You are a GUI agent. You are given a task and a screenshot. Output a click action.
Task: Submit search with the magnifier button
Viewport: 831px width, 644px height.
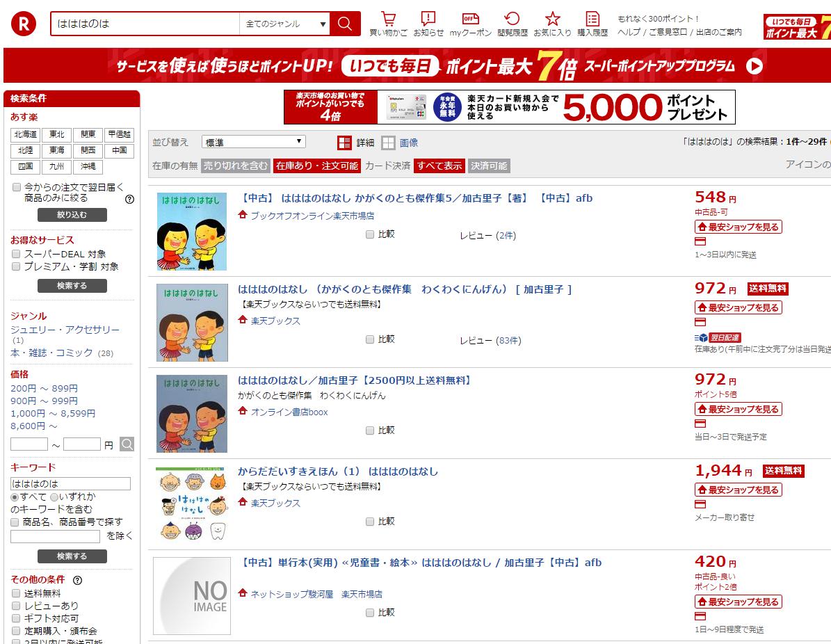(344, 24)
